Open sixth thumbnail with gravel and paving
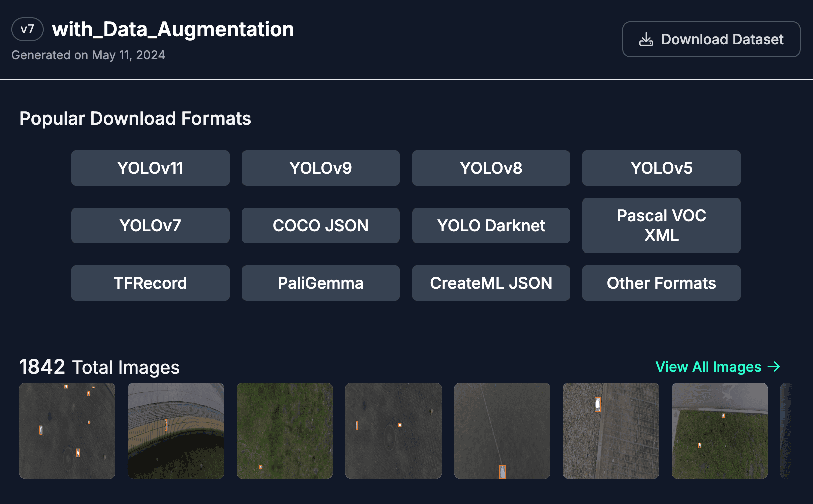This screenshot has height=504, width=813. 611,431
